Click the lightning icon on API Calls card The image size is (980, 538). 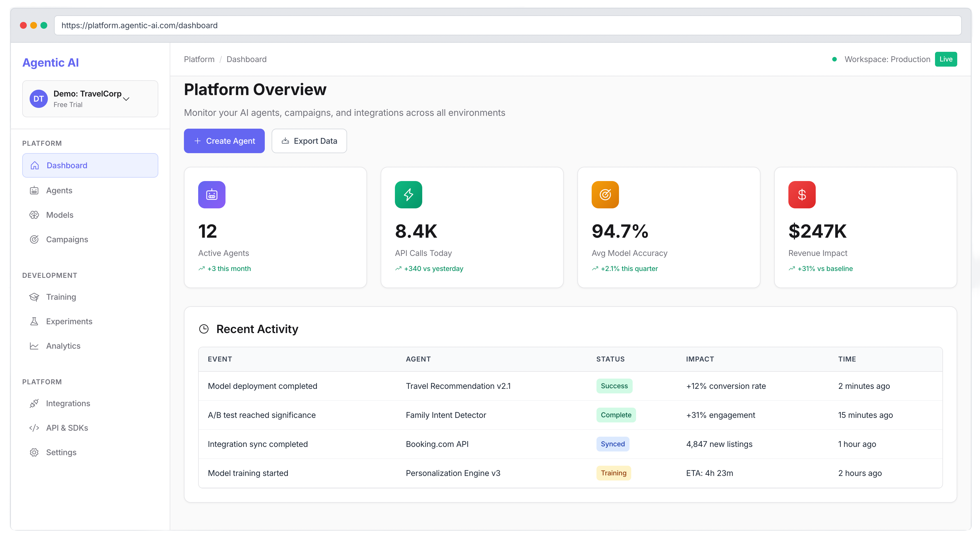pyautogui.click(x=408, y=194)
